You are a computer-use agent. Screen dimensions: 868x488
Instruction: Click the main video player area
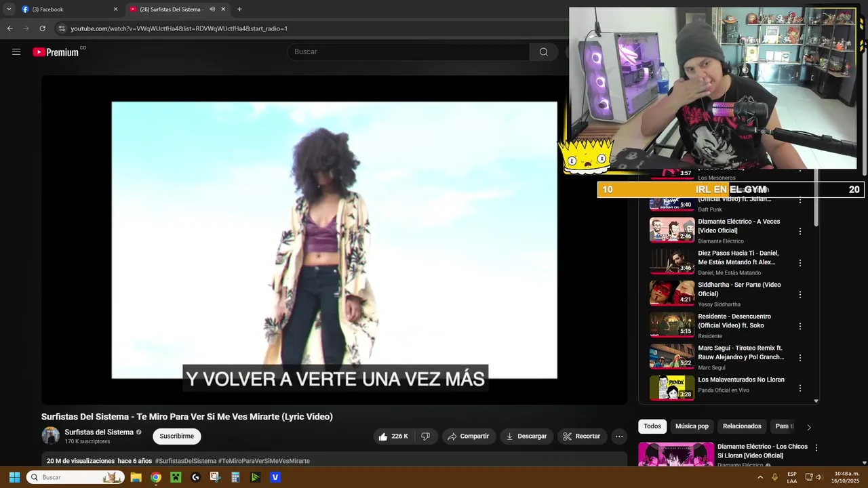[x=334, y=240]
